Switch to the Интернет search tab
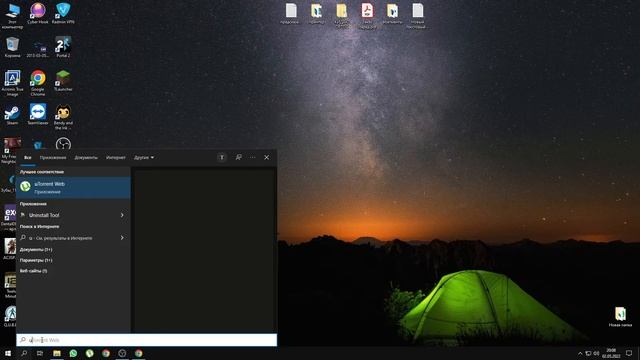This screenshot has width=640, height=360. click(x=116, y=157)
